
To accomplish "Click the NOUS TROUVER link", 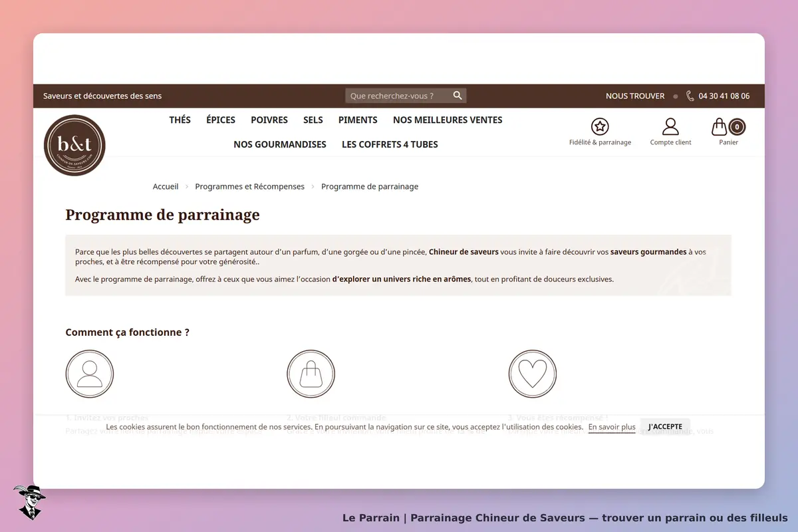I will pyautogui.click(x=635, y=96).
